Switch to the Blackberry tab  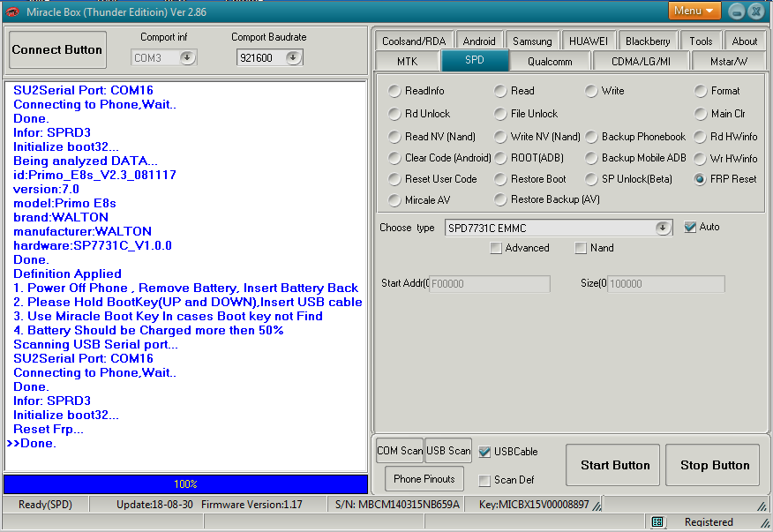(648, 41)
